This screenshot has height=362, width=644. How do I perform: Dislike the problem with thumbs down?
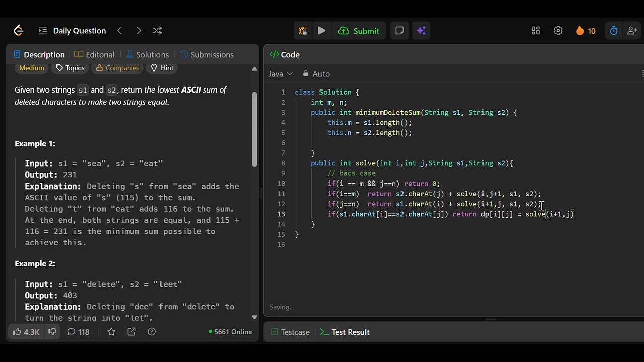[x=52, y=332]
